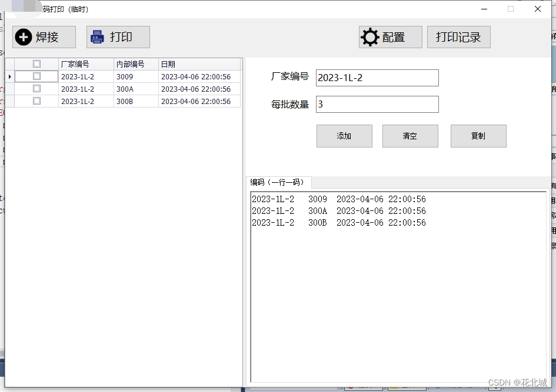
Task: Click the printer icon on the 打印 button
Action: point(97,37)
